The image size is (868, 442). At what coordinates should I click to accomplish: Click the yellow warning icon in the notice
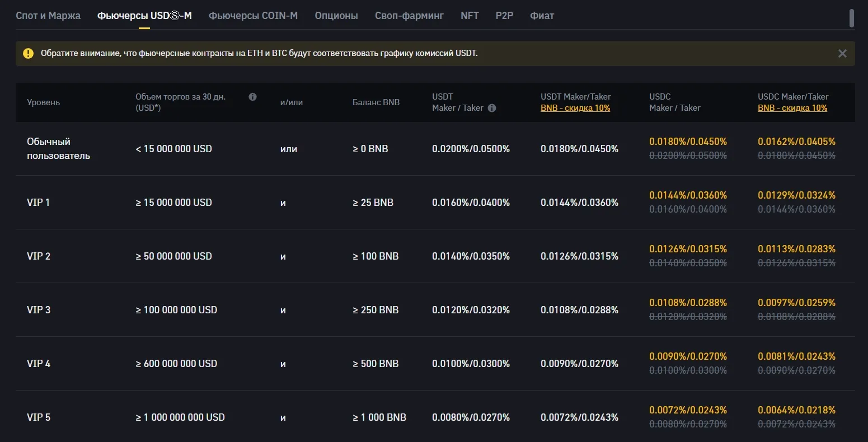click(28, 54)
